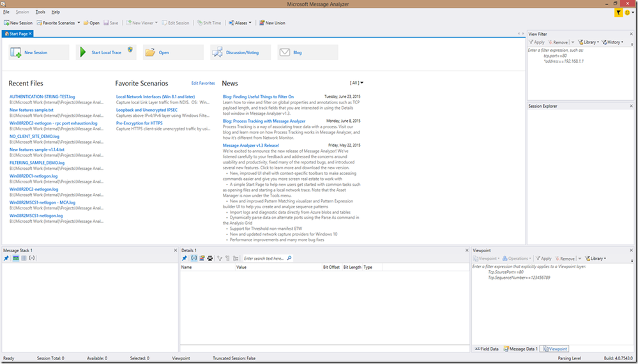Open Message Analyzer v1.3 Release news link
Screen dimensions: 638x364
[251, 145]
